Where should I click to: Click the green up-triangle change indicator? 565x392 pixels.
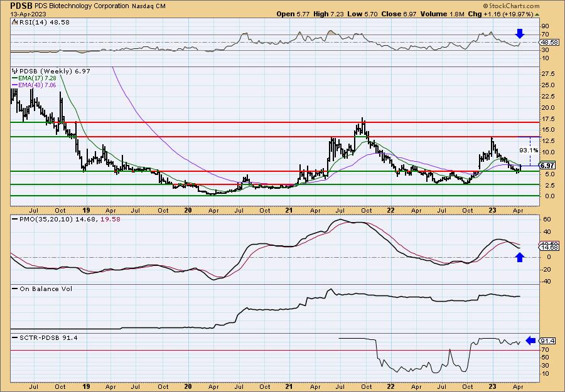coord(537,14)
